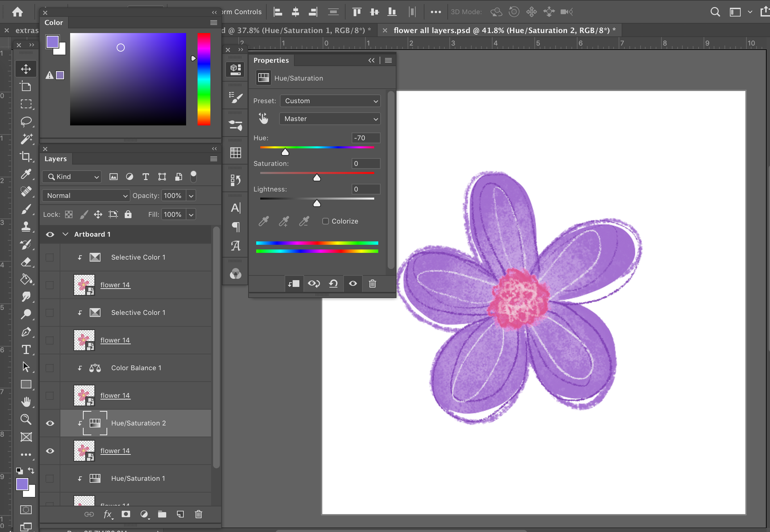Click the Hue/Saturation 2 layer thumbnail
The width and height of the screenshot is (770, 532).
(x=95, y=423)
